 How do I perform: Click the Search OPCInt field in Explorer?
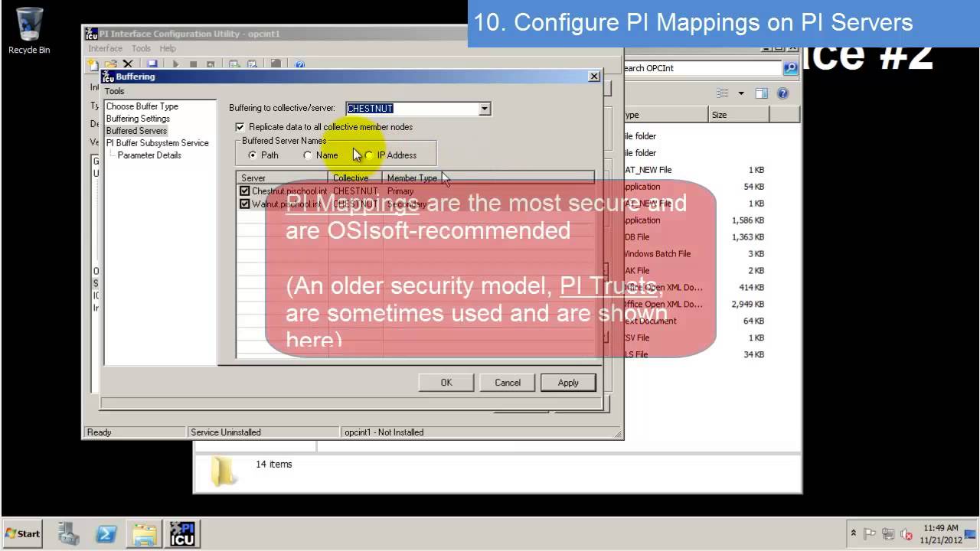point(703,68)
